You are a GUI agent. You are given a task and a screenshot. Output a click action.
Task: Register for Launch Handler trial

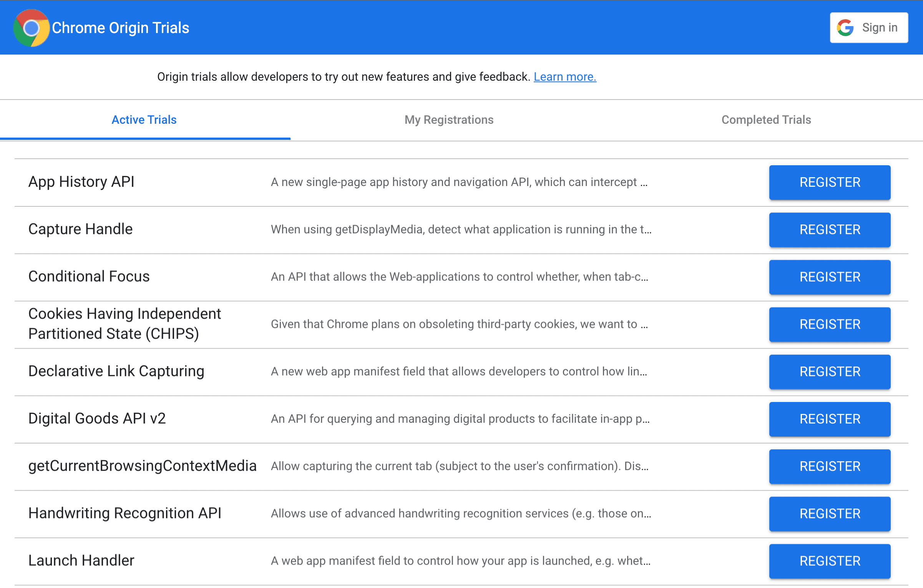click(x=830, y=560)
